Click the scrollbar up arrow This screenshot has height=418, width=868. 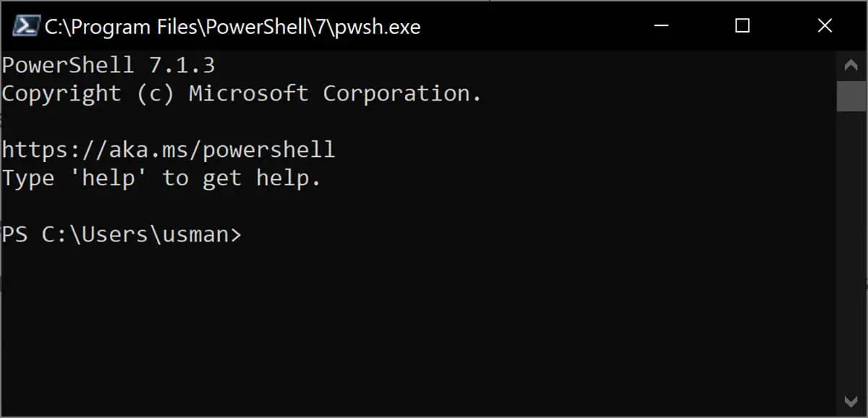[851, 66]
